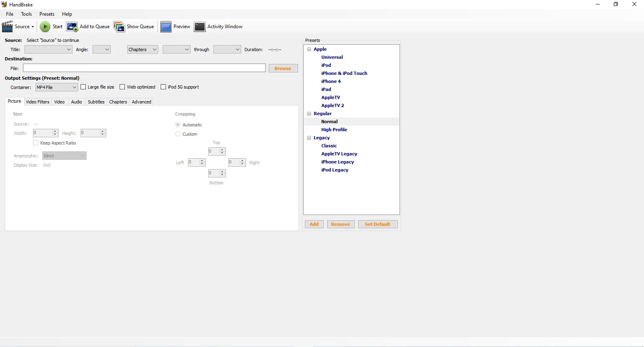Open the Presets menu

click(x=47, y=14)
